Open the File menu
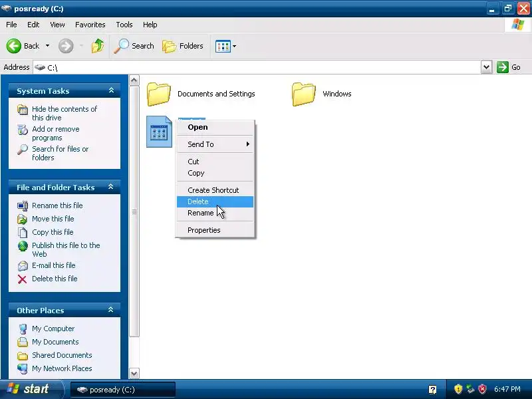 coord(11,25)
